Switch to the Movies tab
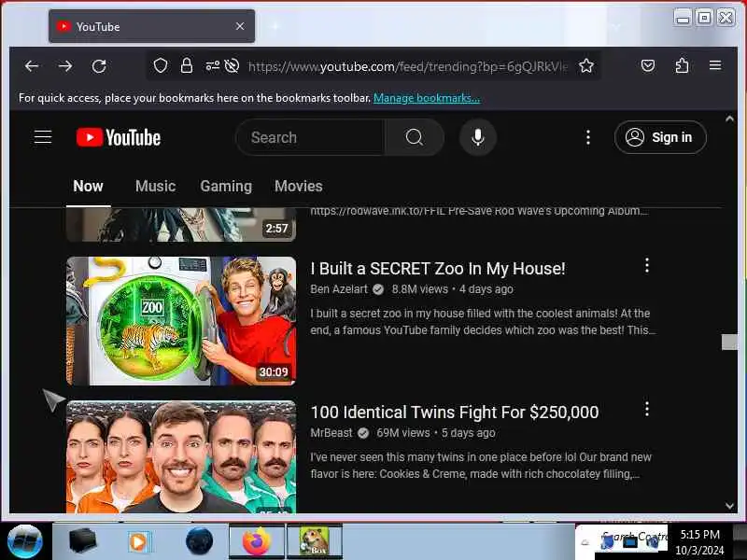 click(x=298, y=186)
